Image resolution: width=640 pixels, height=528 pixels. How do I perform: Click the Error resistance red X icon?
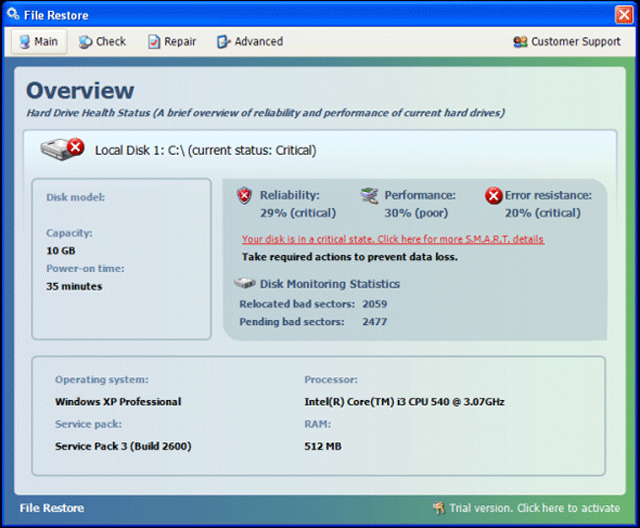pos(493,196)
